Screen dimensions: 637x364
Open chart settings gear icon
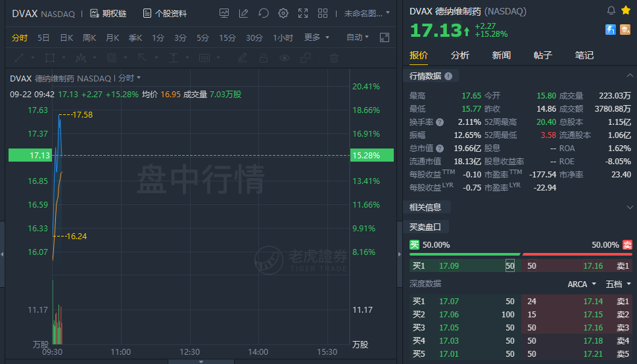[x=283, y=13]
